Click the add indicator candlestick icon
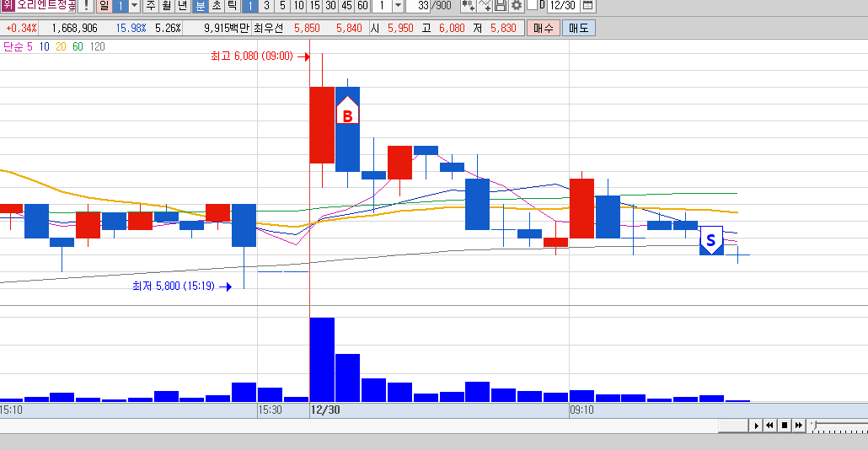Image resolution: width=868 pixels, height=450 pixels. [469, 6]
